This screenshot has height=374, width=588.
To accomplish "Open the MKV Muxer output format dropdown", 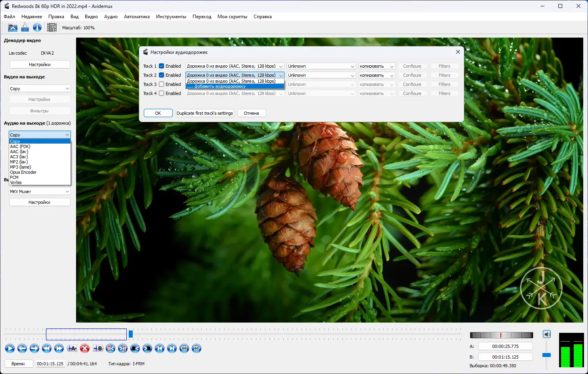I will (40, 192).
